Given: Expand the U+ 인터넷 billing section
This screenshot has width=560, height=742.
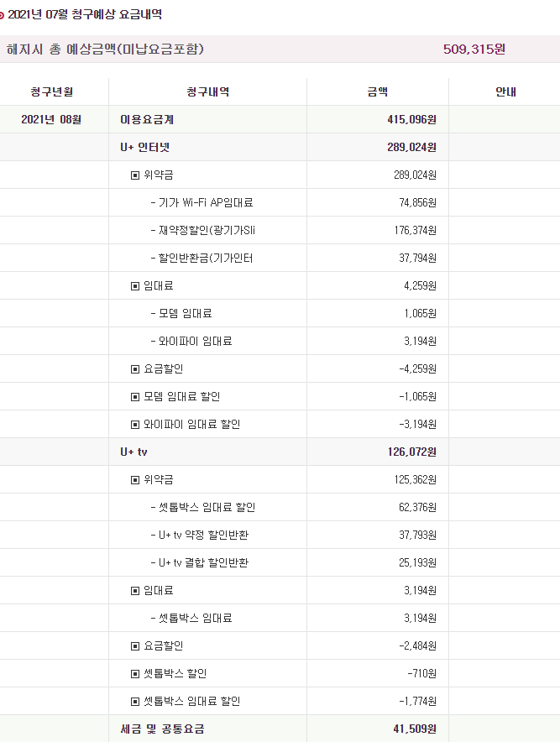Looking at the screenshot, I should tap(145, 147).
